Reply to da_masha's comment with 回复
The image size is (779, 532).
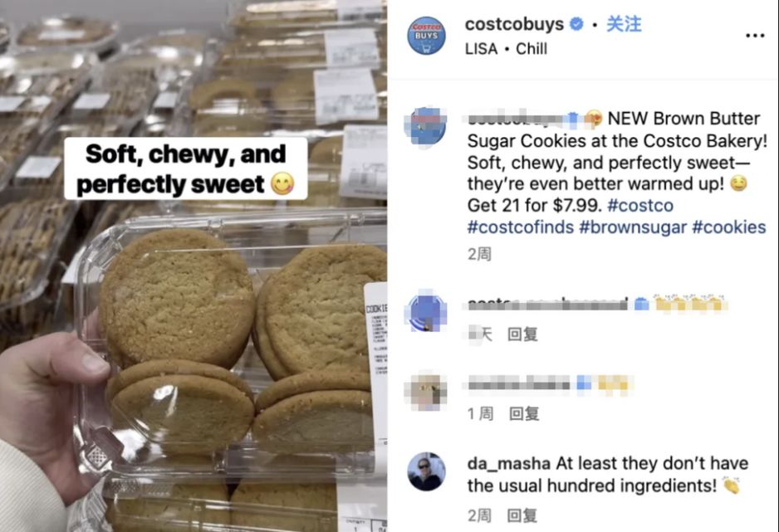pos(522,515)
